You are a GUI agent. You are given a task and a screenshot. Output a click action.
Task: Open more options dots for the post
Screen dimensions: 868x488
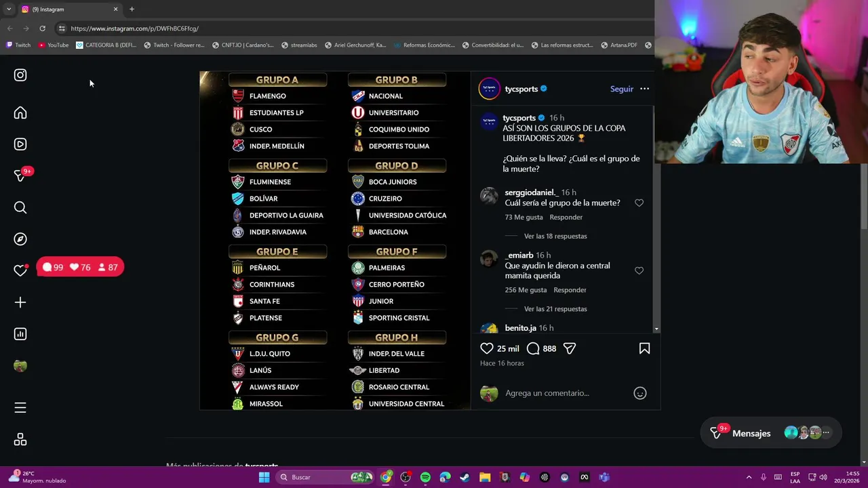click(644, 89)
